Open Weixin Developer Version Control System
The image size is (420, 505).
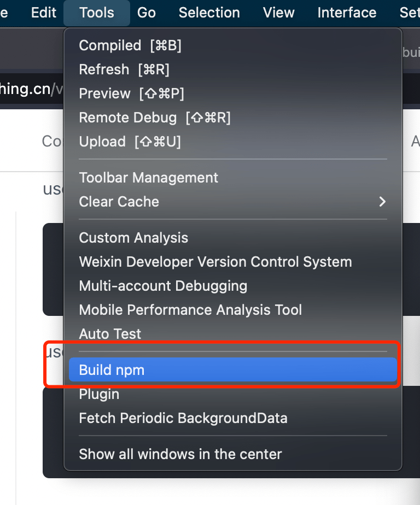[x=215, y=262]
